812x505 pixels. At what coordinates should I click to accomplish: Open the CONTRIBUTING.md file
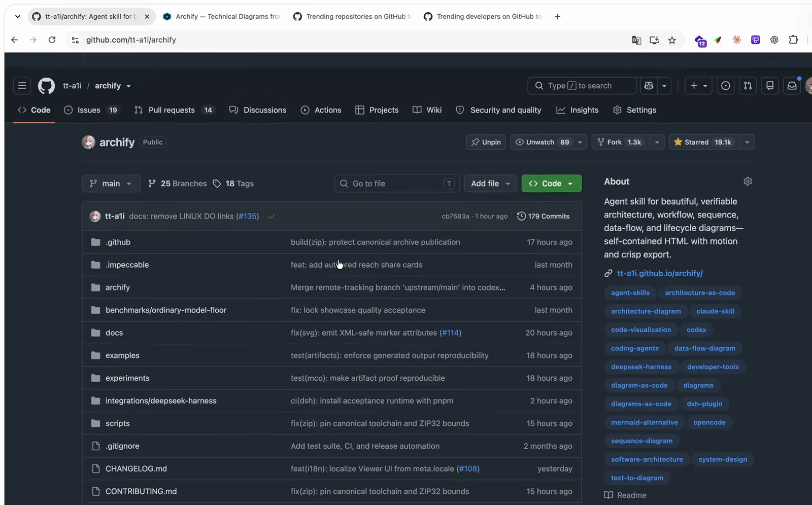tap(141, 491)
